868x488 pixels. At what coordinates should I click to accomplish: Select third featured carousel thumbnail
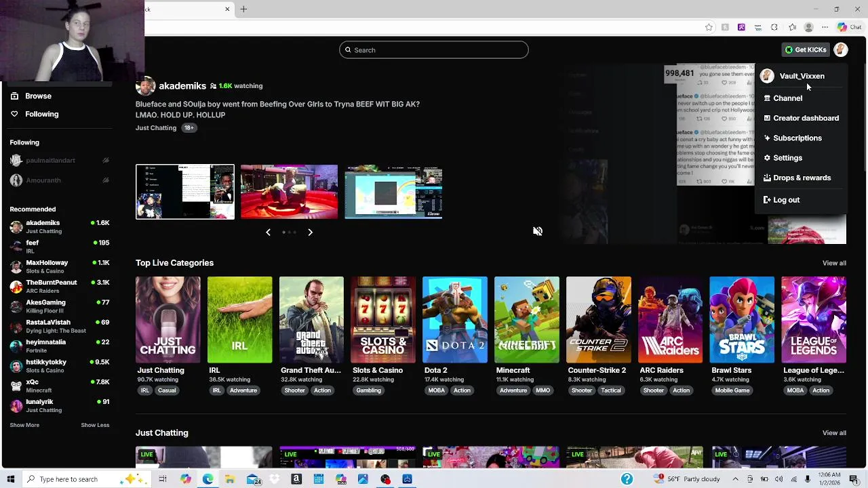point(393,192)
